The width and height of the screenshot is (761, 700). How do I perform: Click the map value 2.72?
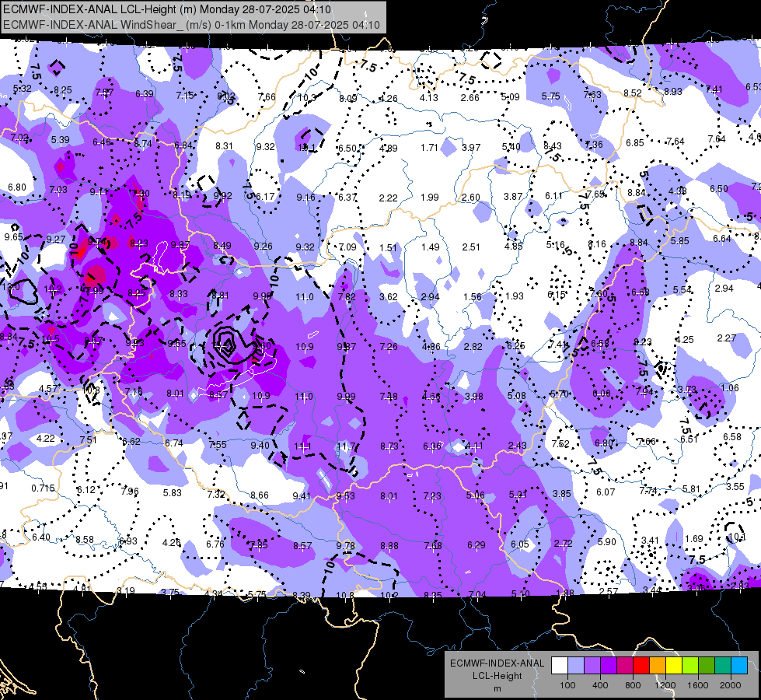point(563,543)
